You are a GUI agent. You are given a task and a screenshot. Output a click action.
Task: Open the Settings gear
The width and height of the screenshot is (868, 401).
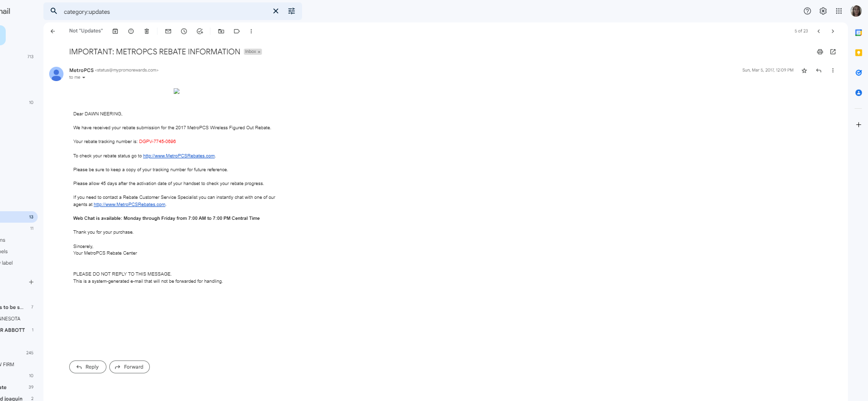click(823, 11)
